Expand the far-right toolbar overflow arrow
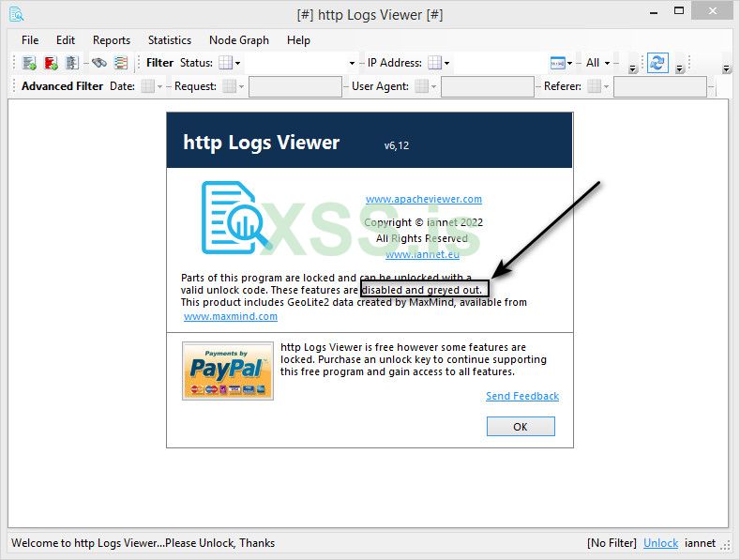 [726, 68]
